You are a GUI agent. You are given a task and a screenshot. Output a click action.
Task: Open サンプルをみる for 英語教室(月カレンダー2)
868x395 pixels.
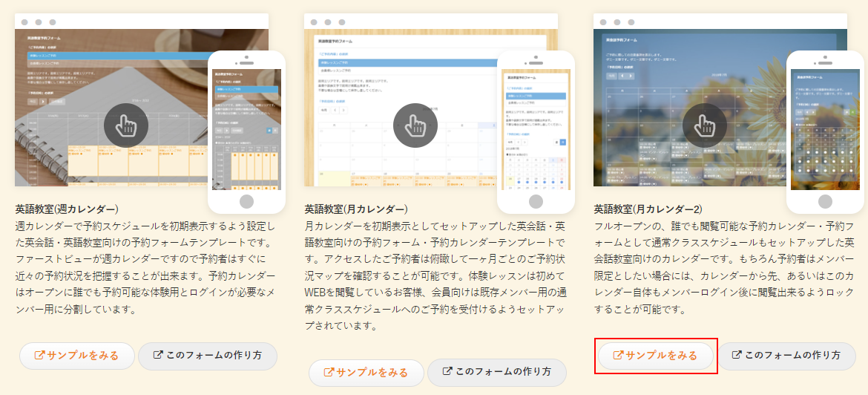pyautogui.click(x=655, y=356)
